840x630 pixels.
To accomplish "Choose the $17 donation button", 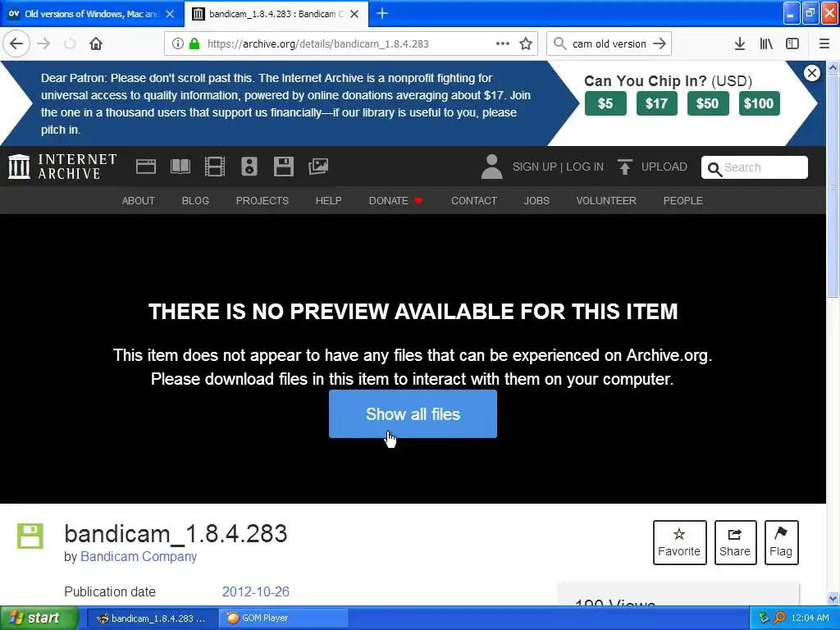I will 657,103.
